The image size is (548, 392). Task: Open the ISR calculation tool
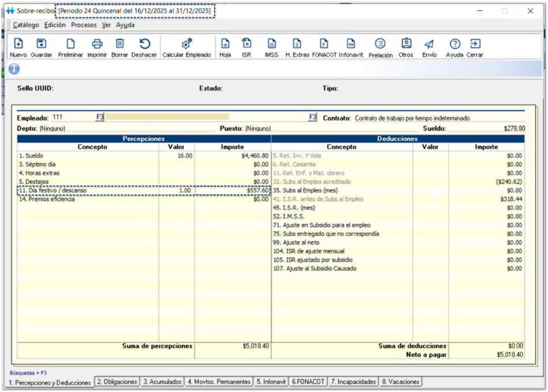[246, 47]
